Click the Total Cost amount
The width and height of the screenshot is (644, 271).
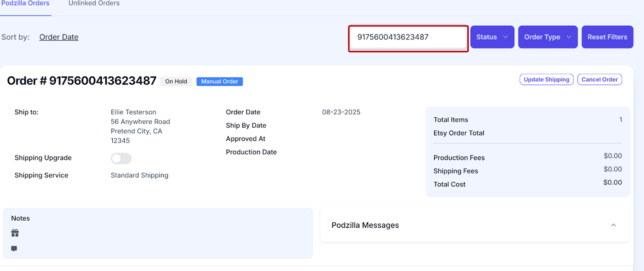(612, 182)
